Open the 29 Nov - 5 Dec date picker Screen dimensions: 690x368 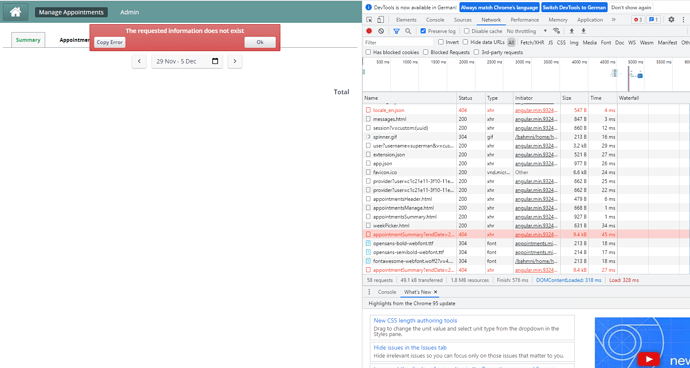point(187,61)
